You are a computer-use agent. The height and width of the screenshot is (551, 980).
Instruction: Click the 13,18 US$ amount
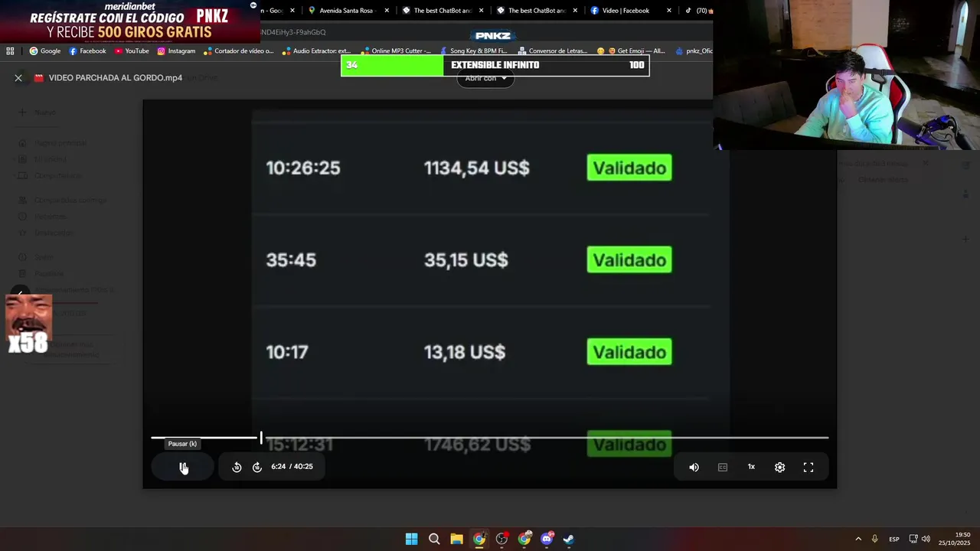pyautogui.click(x=465, y=352)
